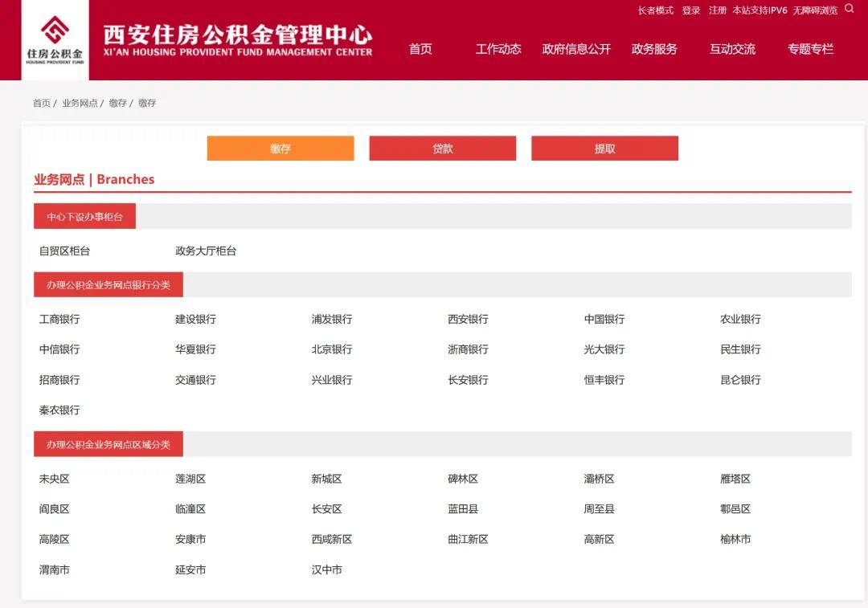The height and width of the screenshot is (608, 868).
Task: Open 无障碍浏览 accessibility mode
Action: (x=814, y=10)
